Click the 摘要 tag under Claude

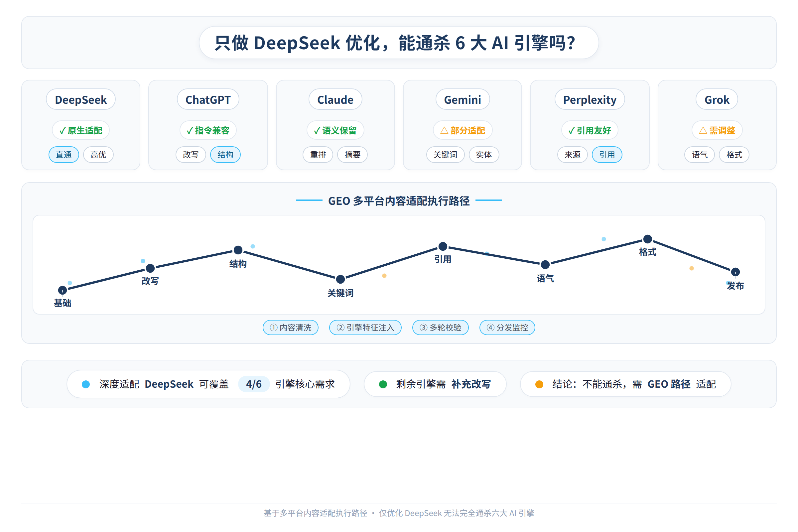[x=352, y=155]
